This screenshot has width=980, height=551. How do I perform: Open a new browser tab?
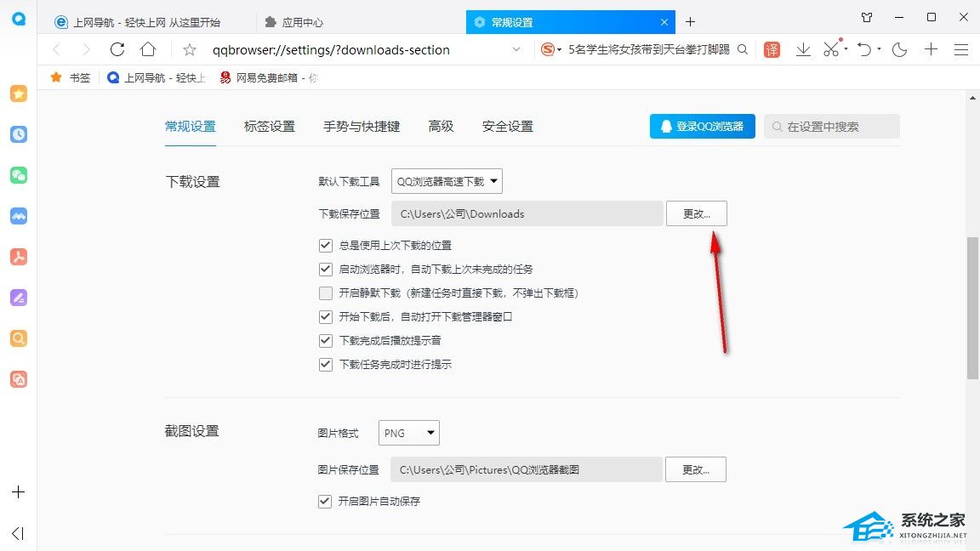(690, 22)
